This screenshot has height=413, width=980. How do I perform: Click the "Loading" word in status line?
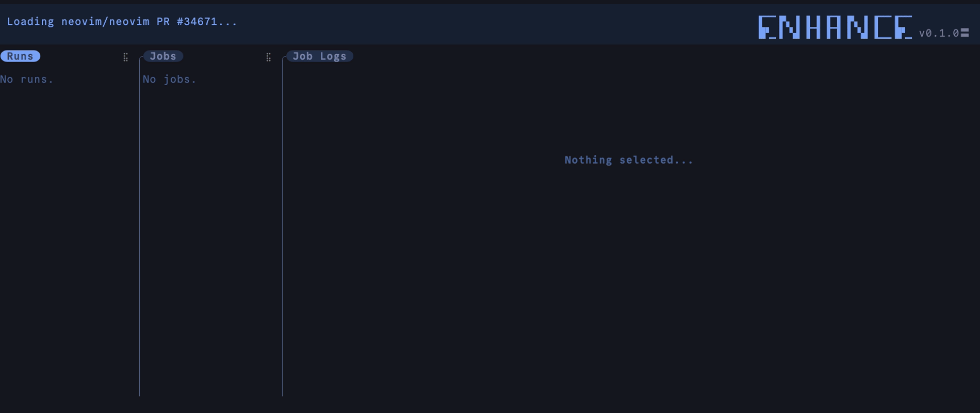click(30, 22)
